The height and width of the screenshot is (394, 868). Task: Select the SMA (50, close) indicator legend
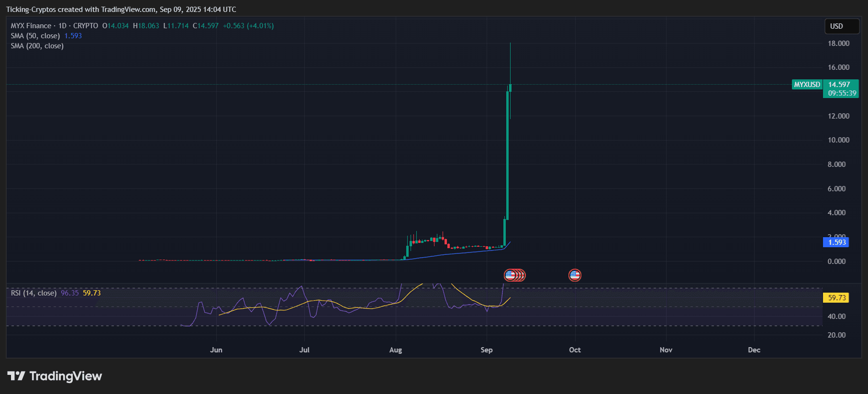tap(35, 36)
